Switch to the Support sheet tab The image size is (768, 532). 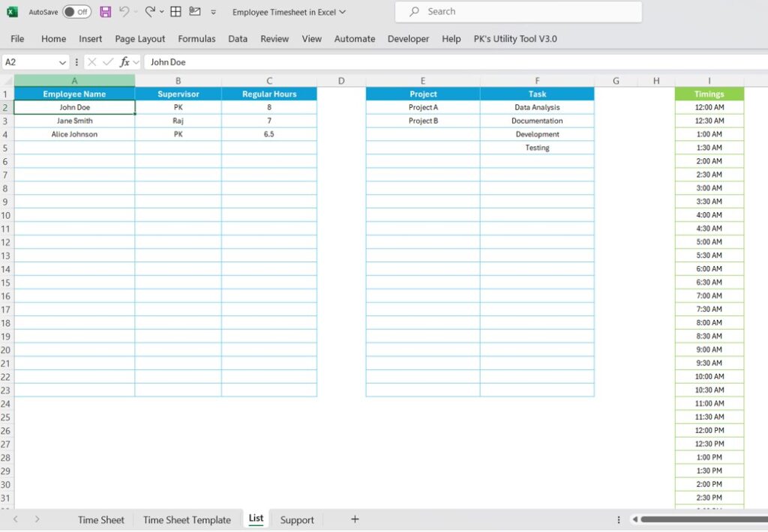click(297, 520)
